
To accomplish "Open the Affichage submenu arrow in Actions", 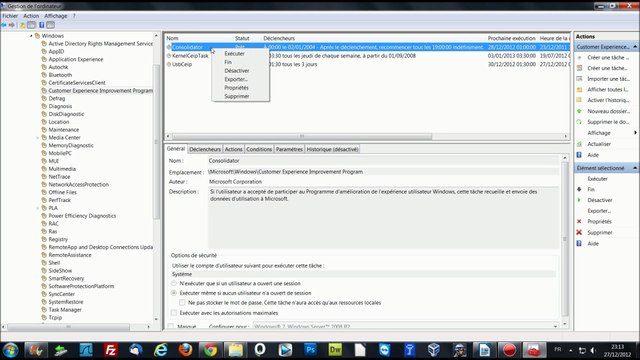I will click(x=635, y=133).
